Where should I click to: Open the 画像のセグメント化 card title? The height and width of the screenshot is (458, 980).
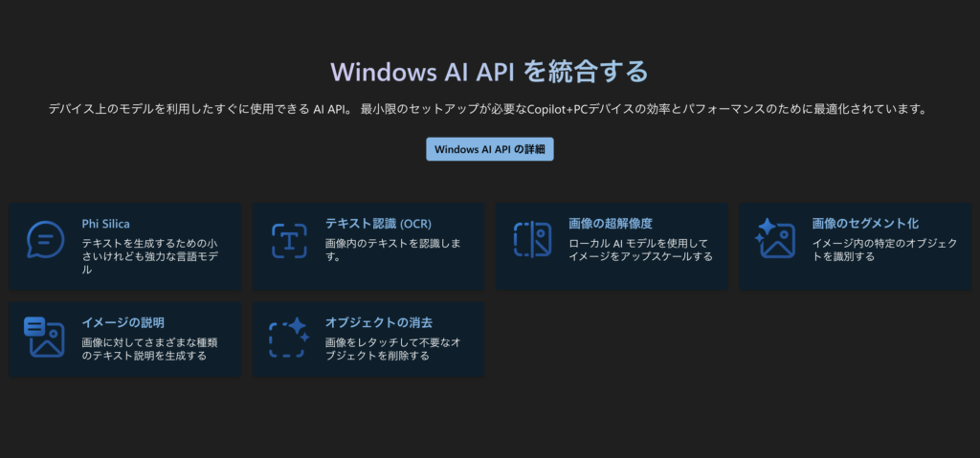[865, 224]
